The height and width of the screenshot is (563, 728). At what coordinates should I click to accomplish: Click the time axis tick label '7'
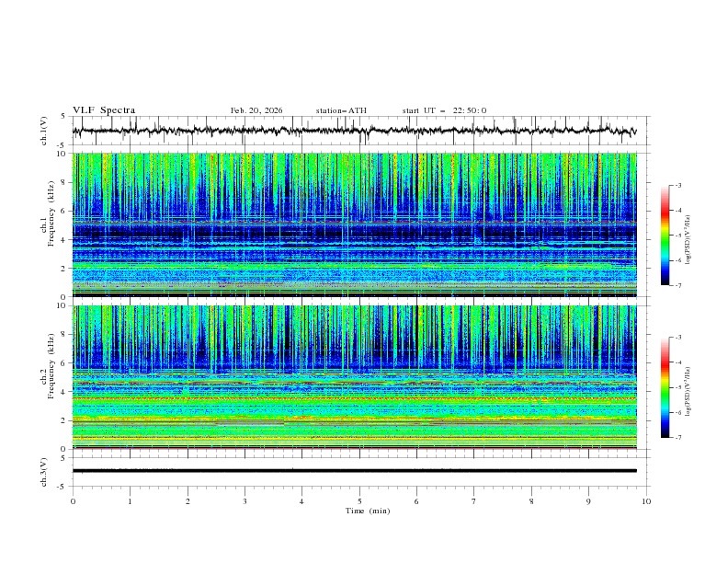tap(474, 501)
